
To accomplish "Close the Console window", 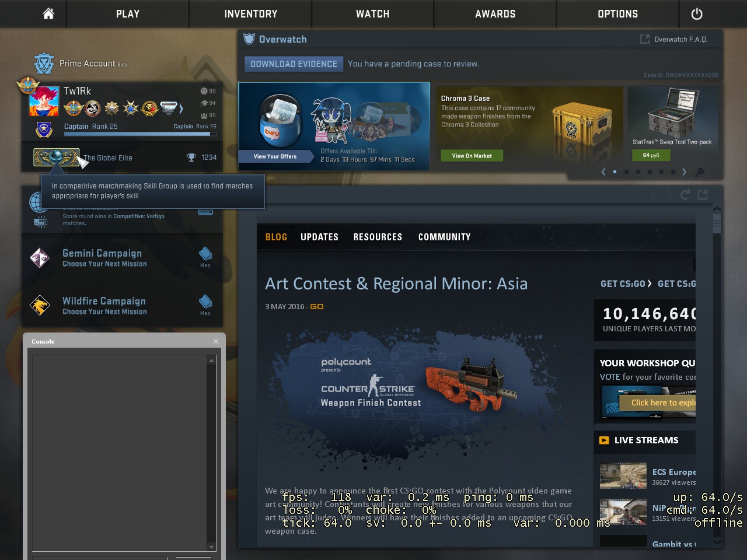I will tap(216, 341).
